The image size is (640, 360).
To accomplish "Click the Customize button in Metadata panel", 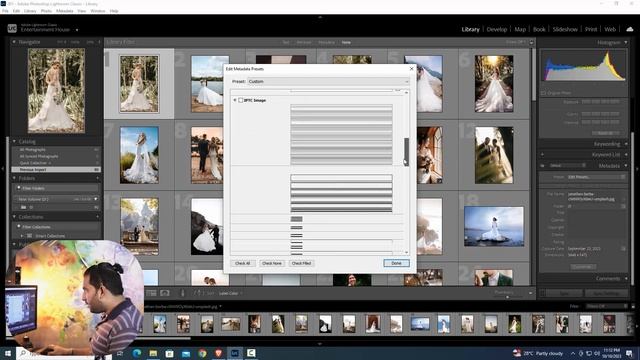I will coord(582,267).
